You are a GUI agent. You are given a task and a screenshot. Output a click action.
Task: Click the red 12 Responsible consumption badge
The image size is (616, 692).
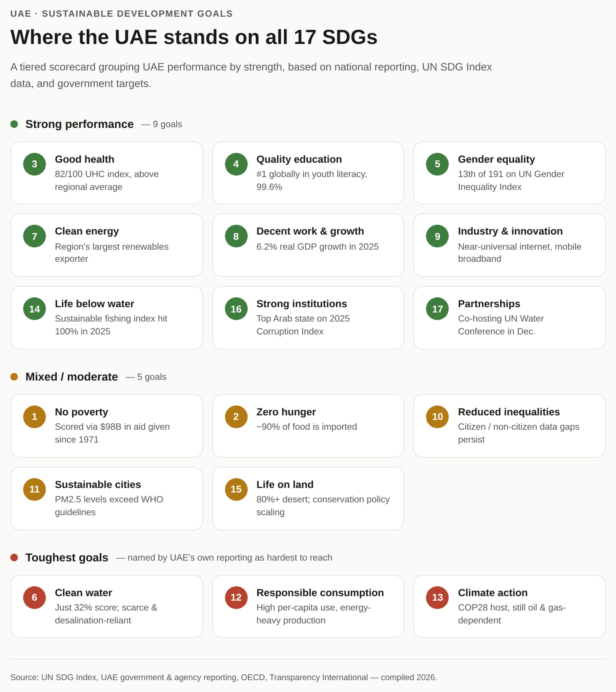click(236, 598)
